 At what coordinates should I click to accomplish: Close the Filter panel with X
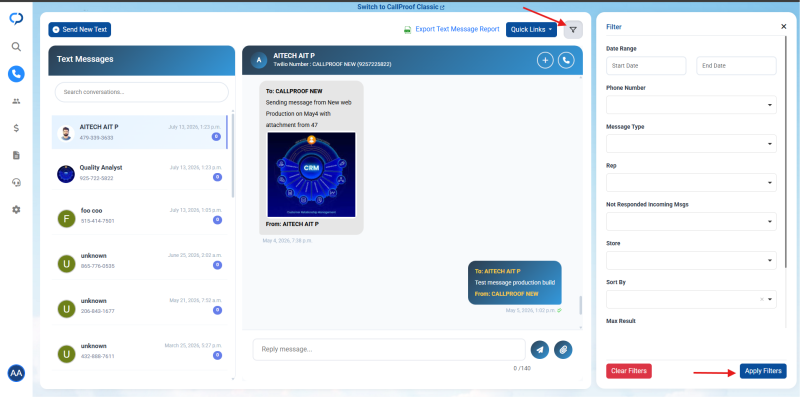click(x=784, y=27)
